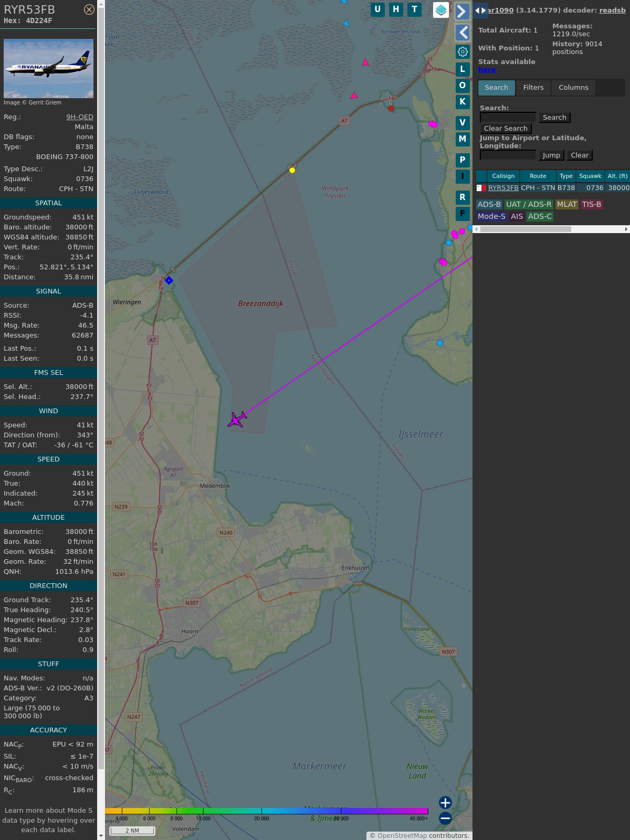Click the zoom out minus button
Viewport: 630px width, 840px height.
pyautogui.click(x=445, y=818)
